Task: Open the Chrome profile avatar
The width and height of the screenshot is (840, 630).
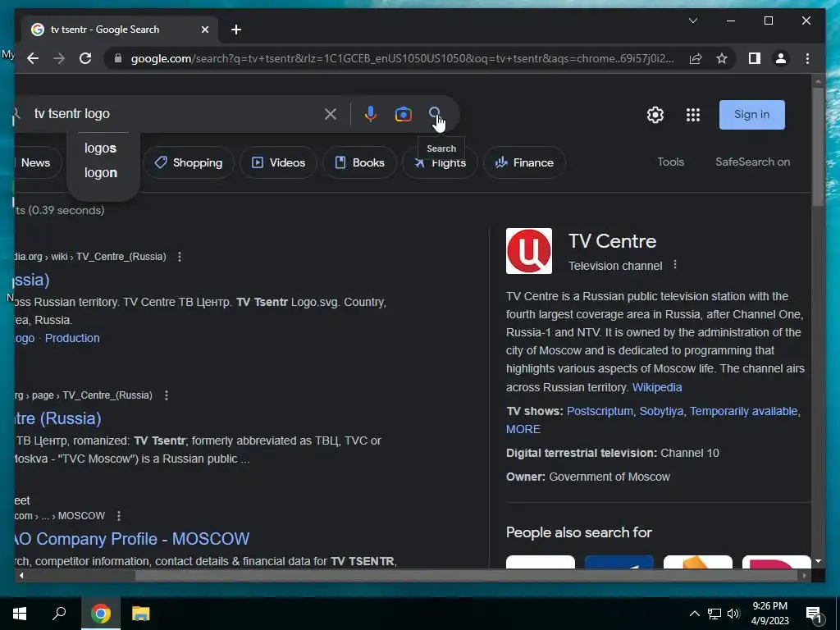Action: coord(781,58)
